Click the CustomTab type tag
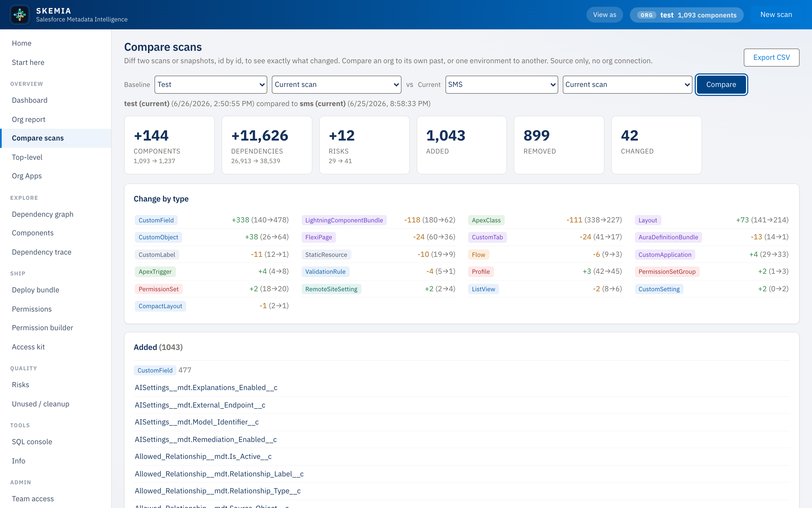812x508 pixels. click(487, 238)
